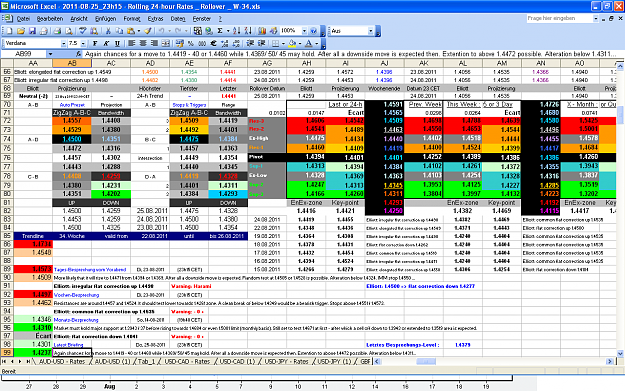Run the spelling check icon
Image resolution: width=625 pixels, height=391 pixels.
tap(83, 31)
